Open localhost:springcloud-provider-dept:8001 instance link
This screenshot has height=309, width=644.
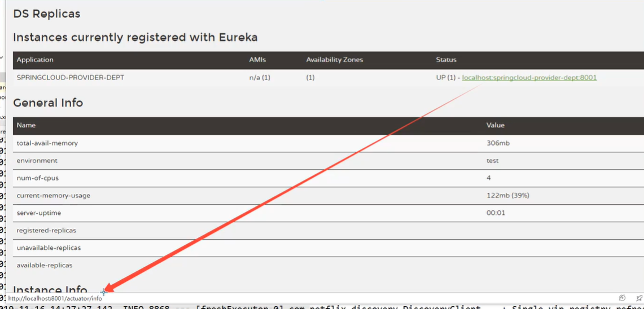[529, 77]
